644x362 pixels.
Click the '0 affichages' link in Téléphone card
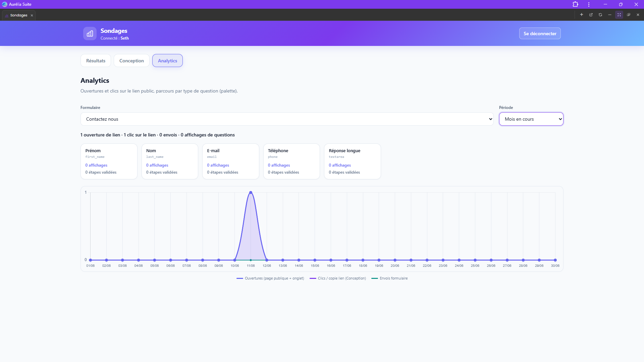tap(279, 165)
